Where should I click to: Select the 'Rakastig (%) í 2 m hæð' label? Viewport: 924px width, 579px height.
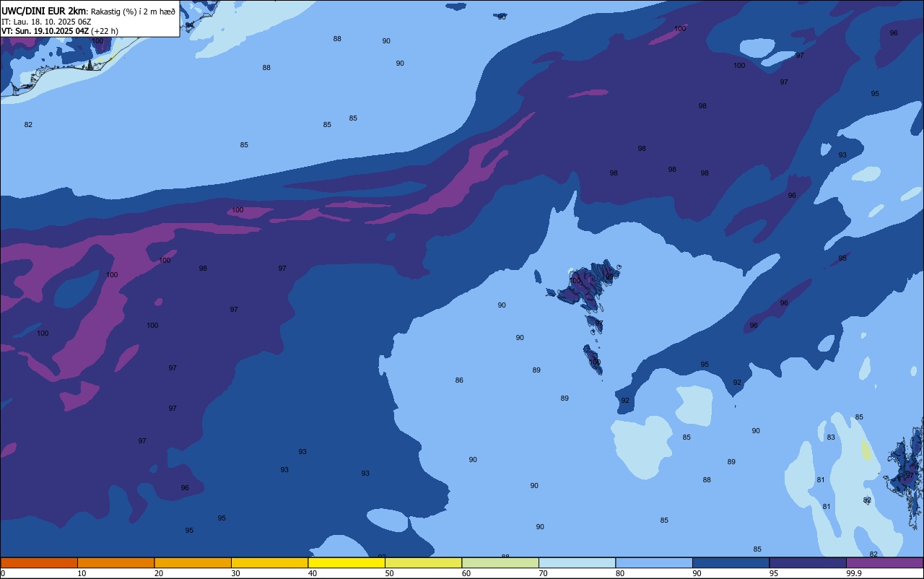(x=132, y=12)
